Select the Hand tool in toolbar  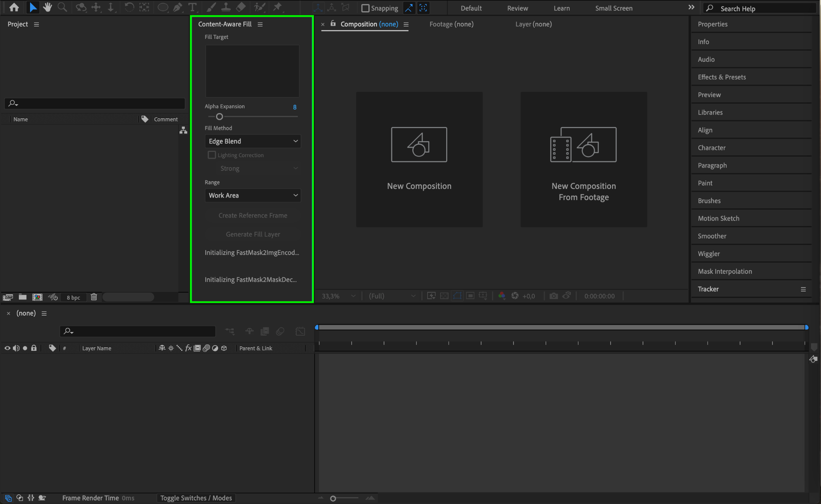[48, 7]
